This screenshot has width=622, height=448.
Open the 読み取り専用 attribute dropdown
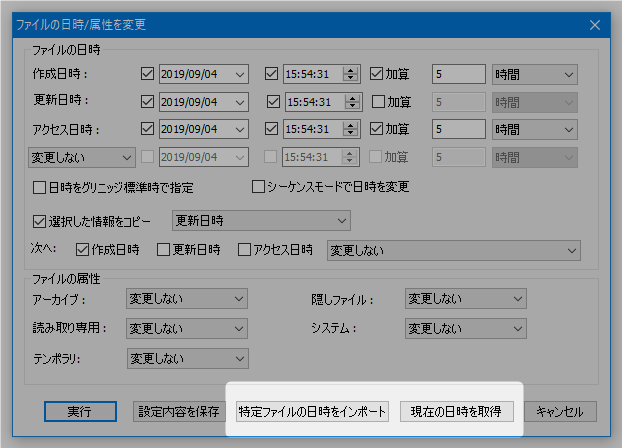(187, 329)
